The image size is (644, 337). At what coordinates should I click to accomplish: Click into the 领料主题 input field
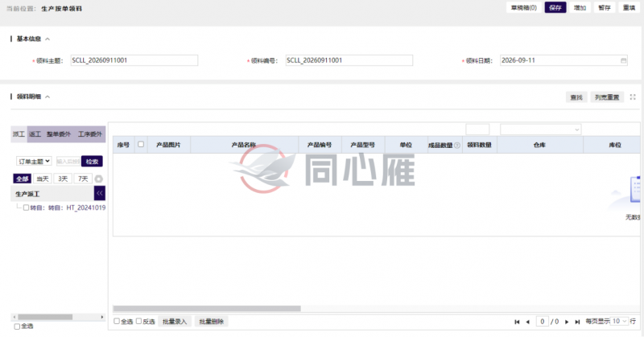(x=134, y=60)
